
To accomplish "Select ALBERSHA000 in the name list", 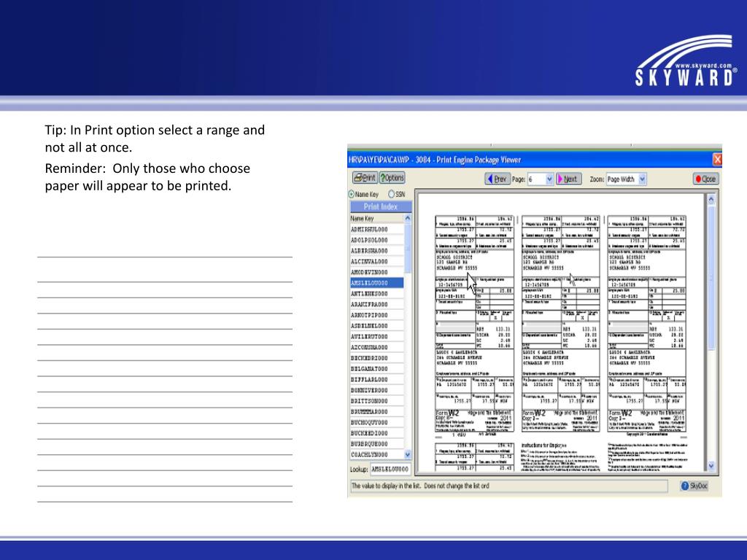I will [x=377, y=251].
